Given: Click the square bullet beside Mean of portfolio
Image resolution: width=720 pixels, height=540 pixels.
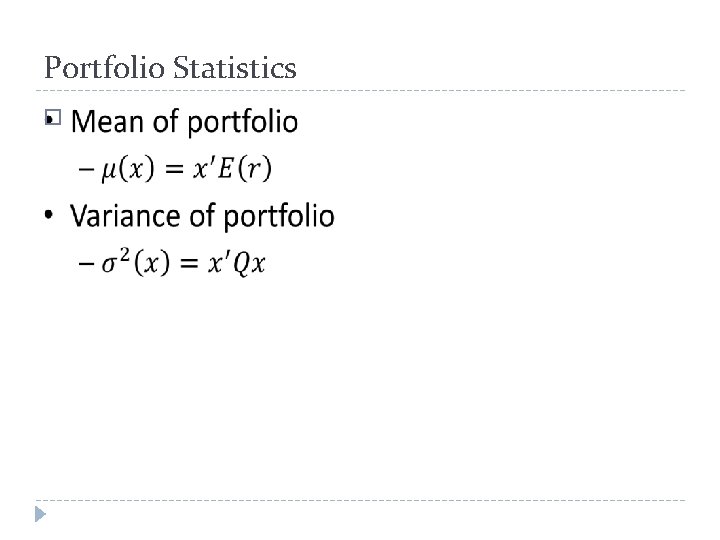Looking at the screenshot, I should click(53, 118).
